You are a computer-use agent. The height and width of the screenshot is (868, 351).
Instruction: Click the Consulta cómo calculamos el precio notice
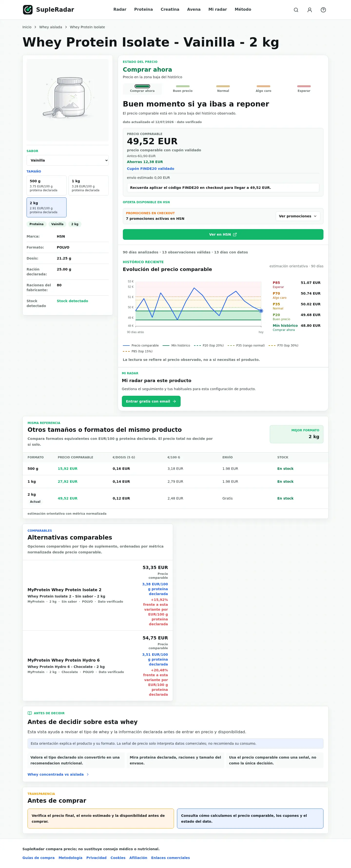point(250,819)
